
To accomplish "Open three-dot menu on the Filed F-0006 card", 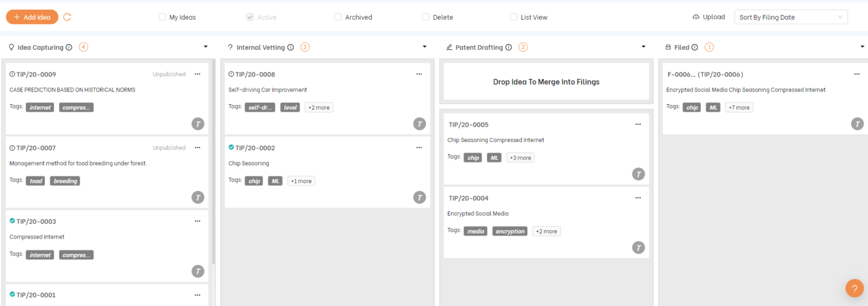I will click(x=857, y=74).
